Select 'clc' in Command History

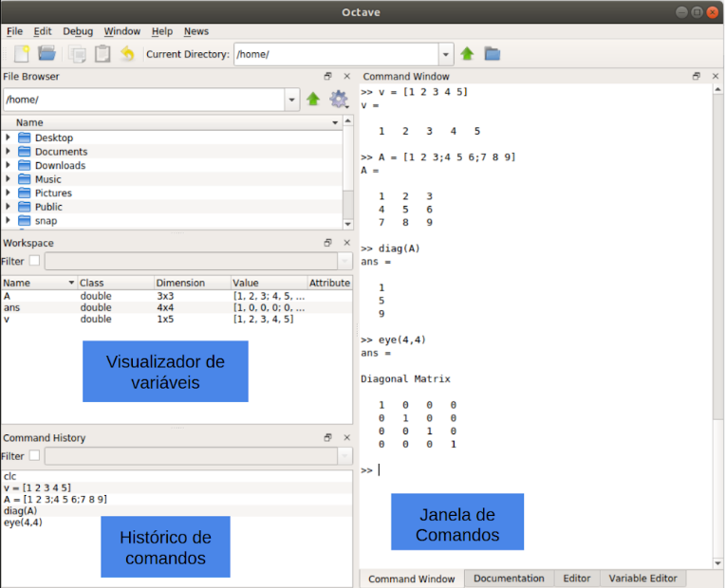tap(177, 476)
